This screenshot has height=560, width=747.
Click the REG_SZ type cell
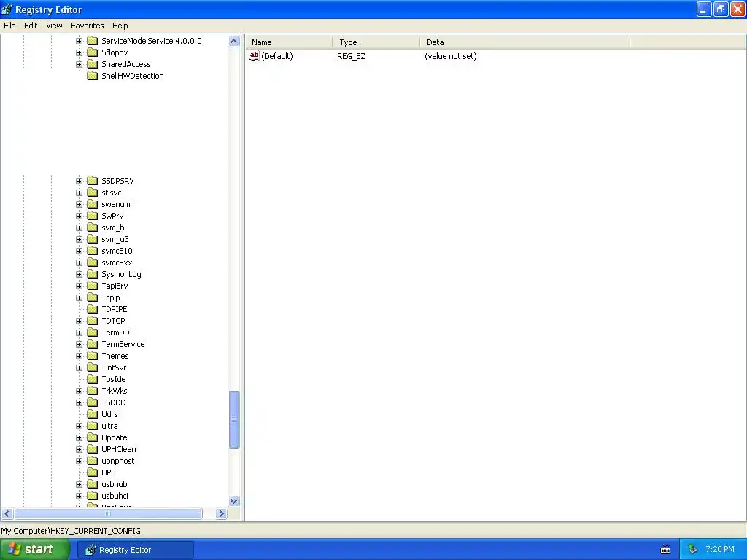351,56
